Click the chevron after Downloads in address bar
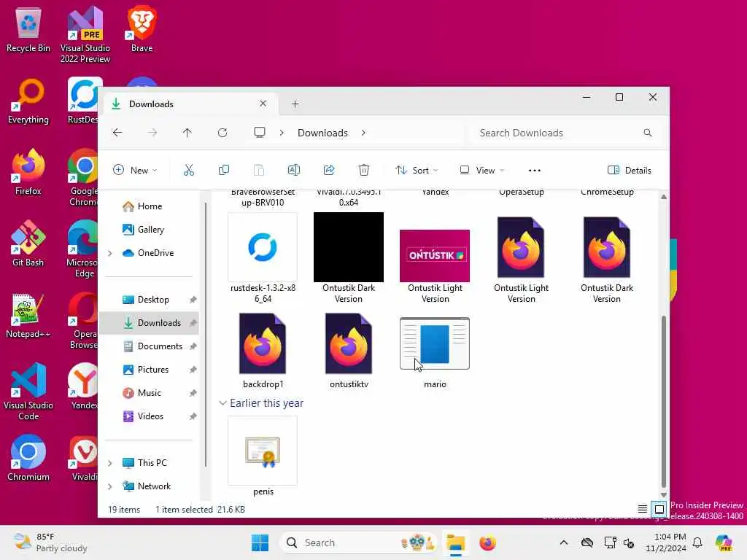Viewport: 747px width, 560px height. [363, 133]
